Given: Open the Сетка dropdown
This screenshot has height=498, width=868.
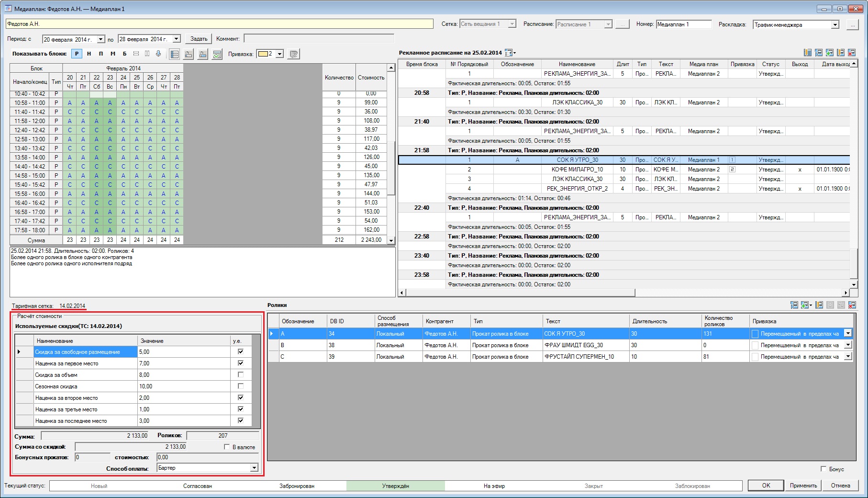Looking at the screenshot, I should [512, 24].
